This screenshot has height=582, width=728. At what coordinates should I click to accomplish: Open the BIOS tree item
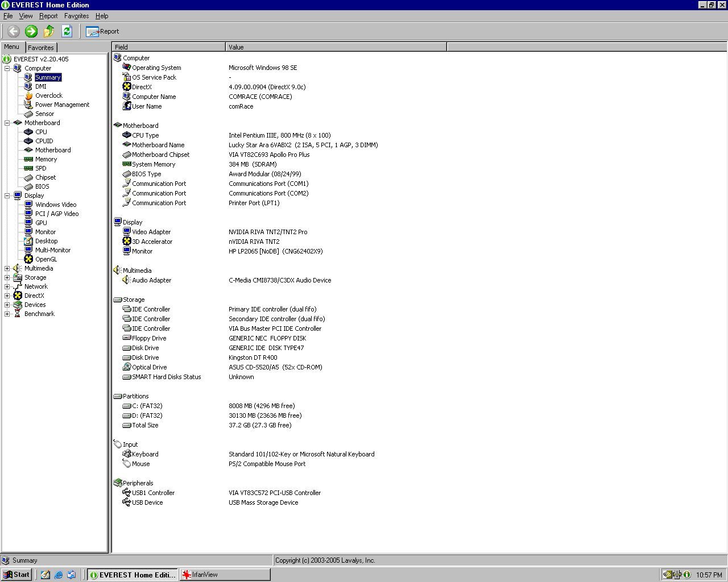(x=42, y=186)
